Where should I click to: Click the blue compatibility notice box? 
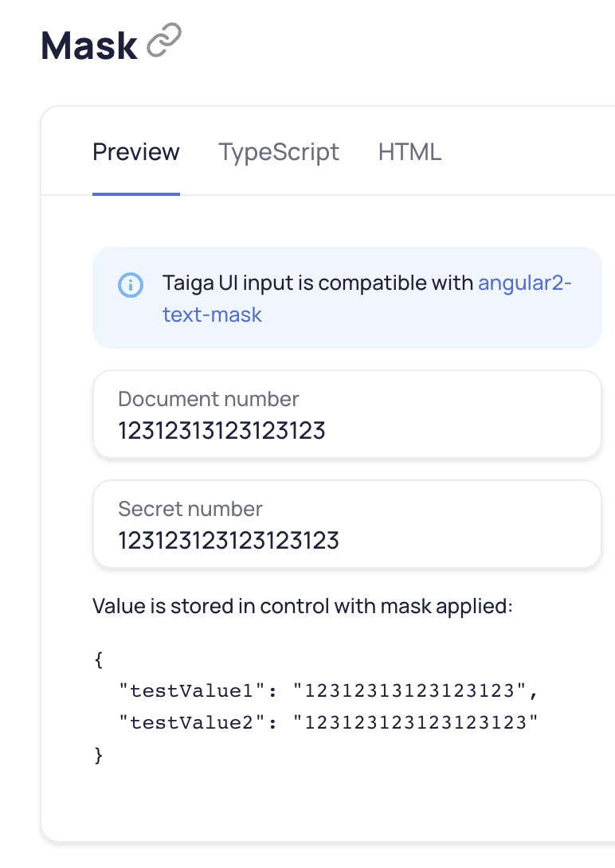click(347, 297)
